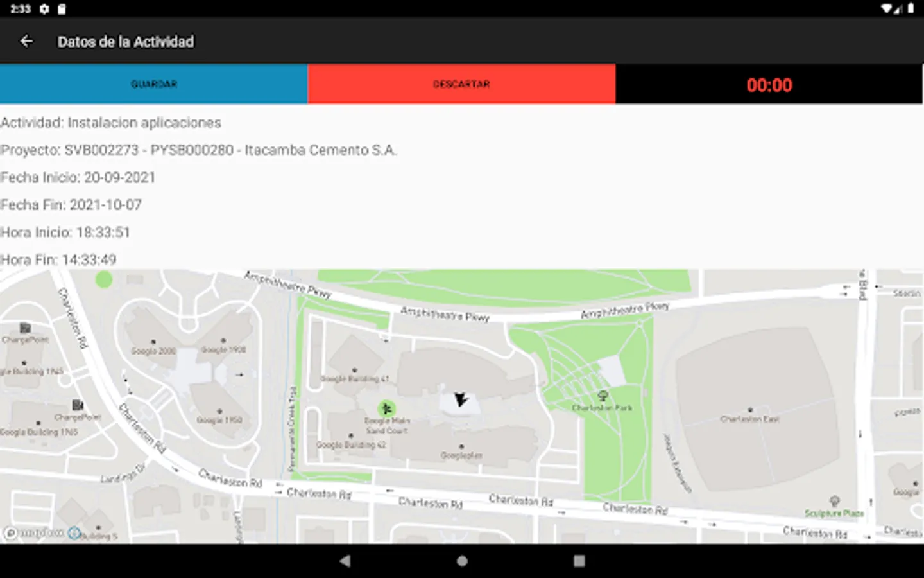Select the Actividad: Instalacion aplicaciones line
The height and width of the screenshot is (578, 924).
tap(111, 123)
